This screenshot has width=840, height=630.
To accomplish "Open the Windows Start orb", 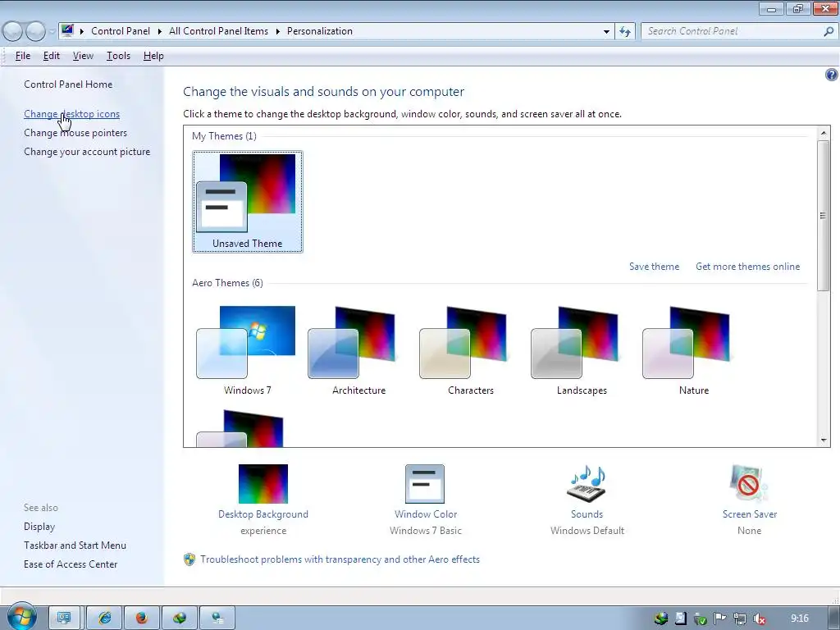I will pyautogui.click(x=21, y=617).
